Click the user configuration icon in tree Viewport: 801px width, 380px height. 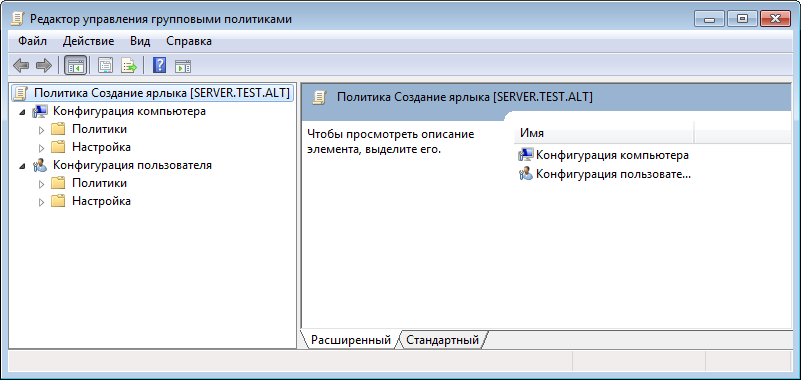point(40,165)
